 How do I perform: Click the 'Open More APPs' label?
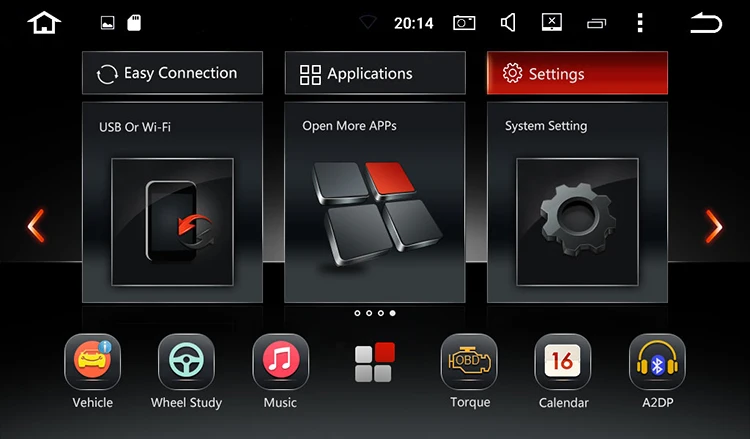(x=349, y=126)
